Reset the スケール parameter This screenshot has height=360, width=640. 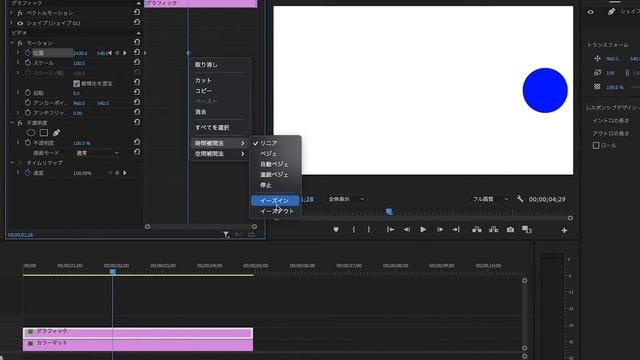(137, 63)
